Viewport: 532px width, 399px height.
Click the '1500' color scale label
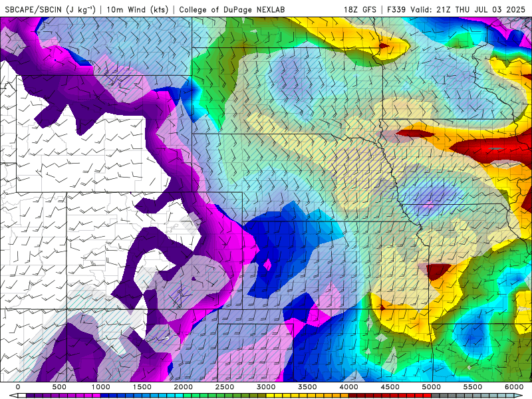142,387
